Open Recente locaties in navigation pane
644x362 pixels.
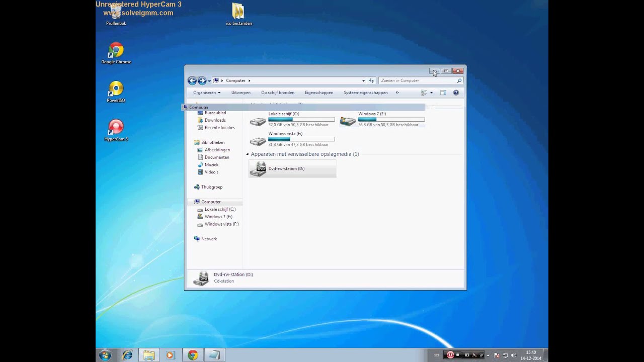click(x=220, y=128)
